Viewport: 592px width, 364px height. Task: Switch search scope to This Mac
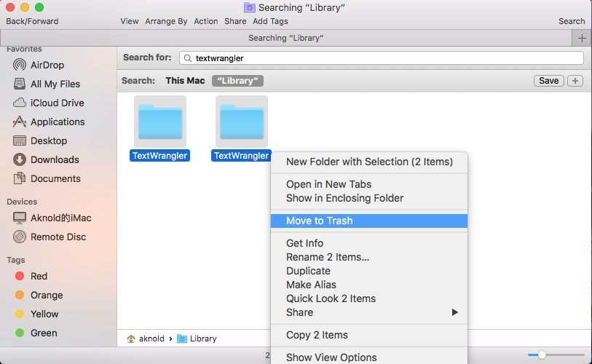[x=185, y=81]
